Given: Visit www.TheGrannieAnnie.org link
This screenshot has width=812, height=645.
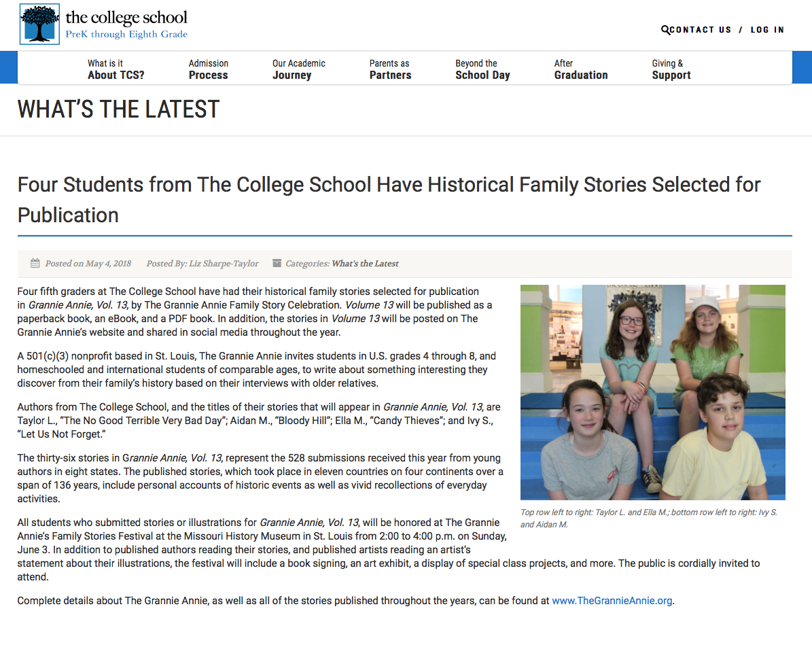Looking at the screenshot, I should [612, 600].
